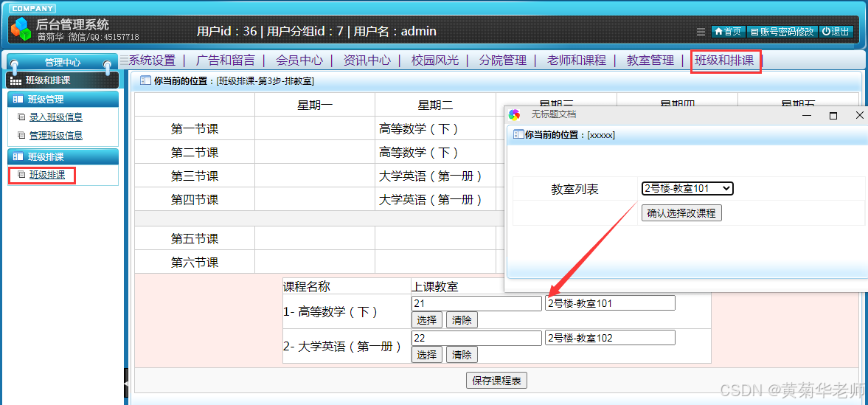Open the 系统设置 menu
This screenshot has width=868, height=405.
tap(152, 60)
